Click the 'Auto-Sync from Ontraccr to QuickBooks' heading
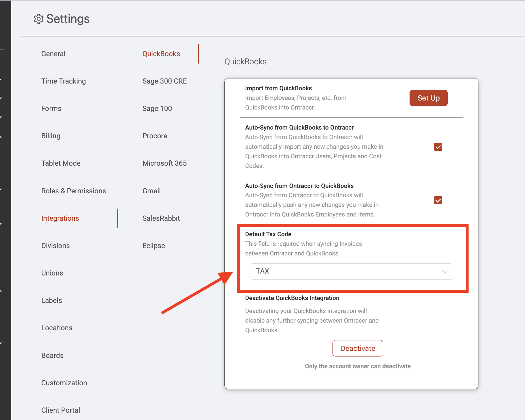This screenshot has width=525, height=420. pyautogui.click(x=299, y=186)
